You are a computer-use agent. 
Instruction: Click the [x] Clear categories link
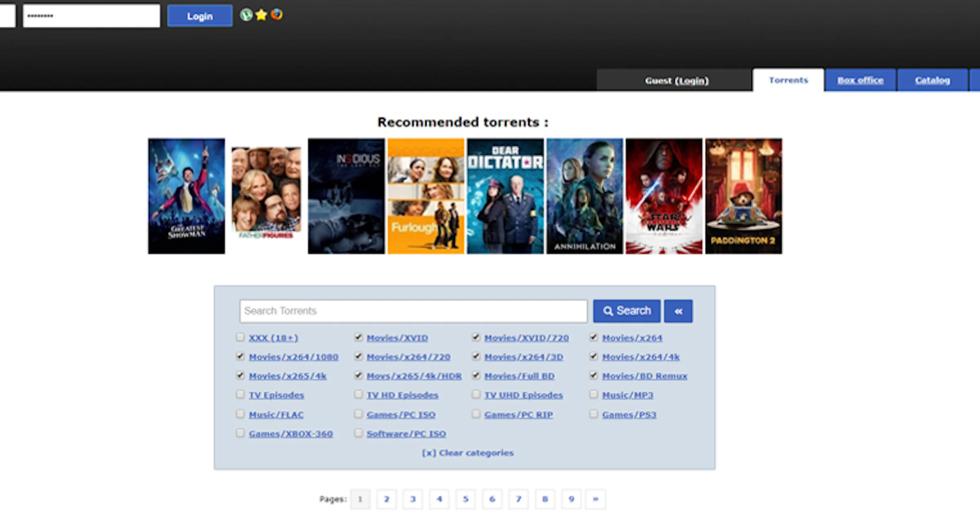468,453
